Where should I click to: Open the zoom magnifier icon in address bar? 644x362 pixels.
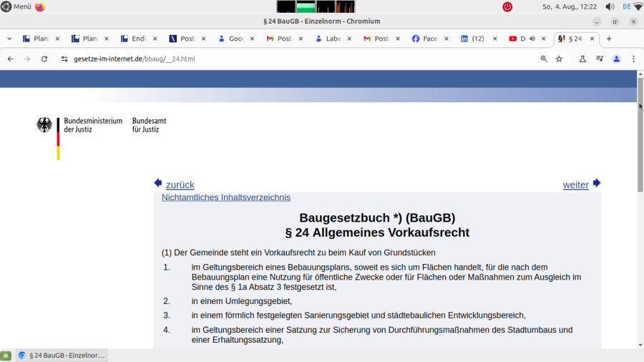[544, 59]
